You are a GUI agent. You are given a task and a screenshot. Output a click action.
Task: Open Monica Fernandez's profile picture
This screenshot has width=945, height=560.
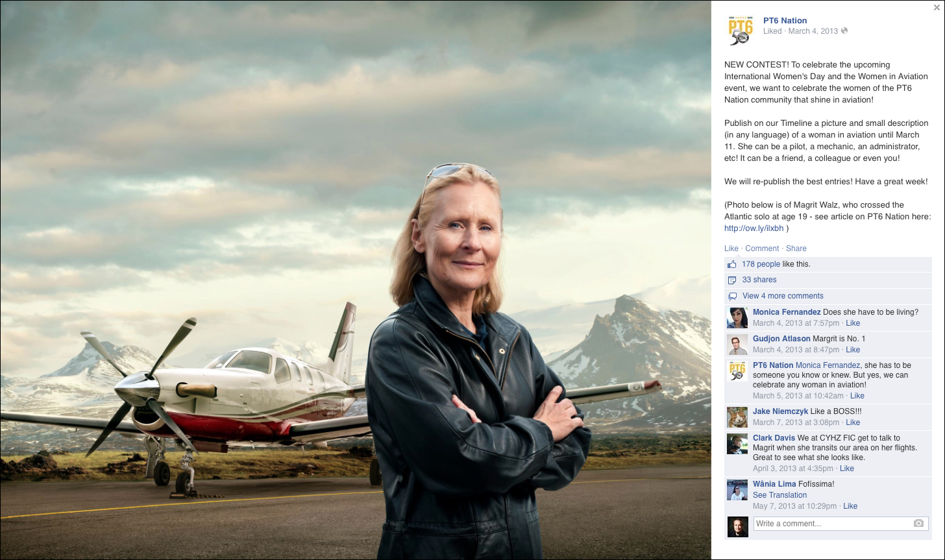tap(737, 318)
